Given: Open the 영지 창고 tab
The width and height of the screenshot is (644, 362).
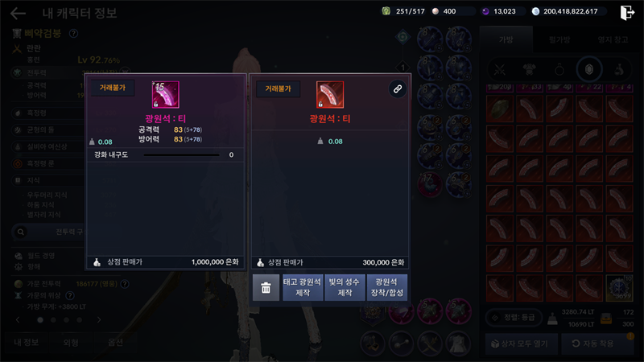Looking at the screenshot, I should click(613, 39).
